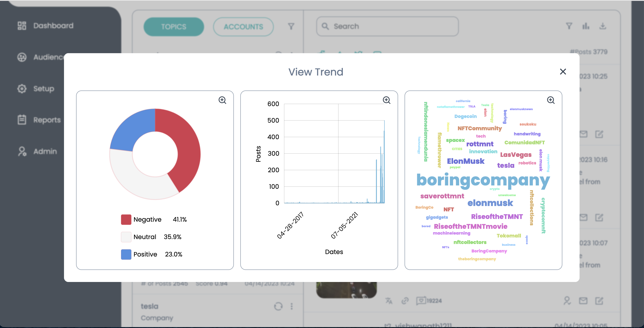Viewport: 644px width, 328px height.
Task: Click the Dashboard grid icon
Action: pos(22,26)
